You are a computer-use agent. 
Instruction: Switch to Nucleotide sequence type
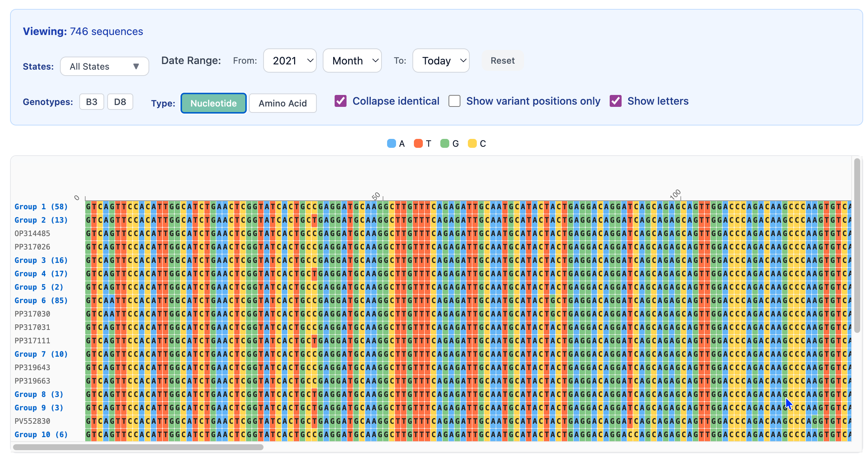[214, 103]
